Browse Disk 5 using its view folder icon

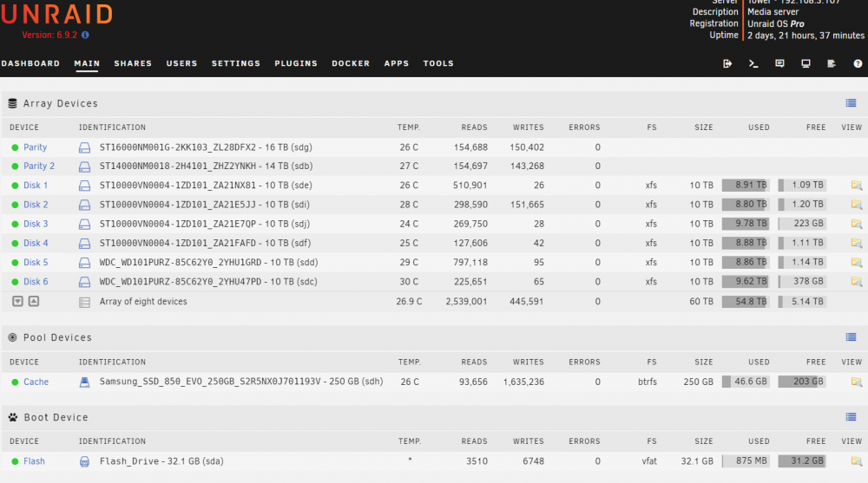point(857,263)
